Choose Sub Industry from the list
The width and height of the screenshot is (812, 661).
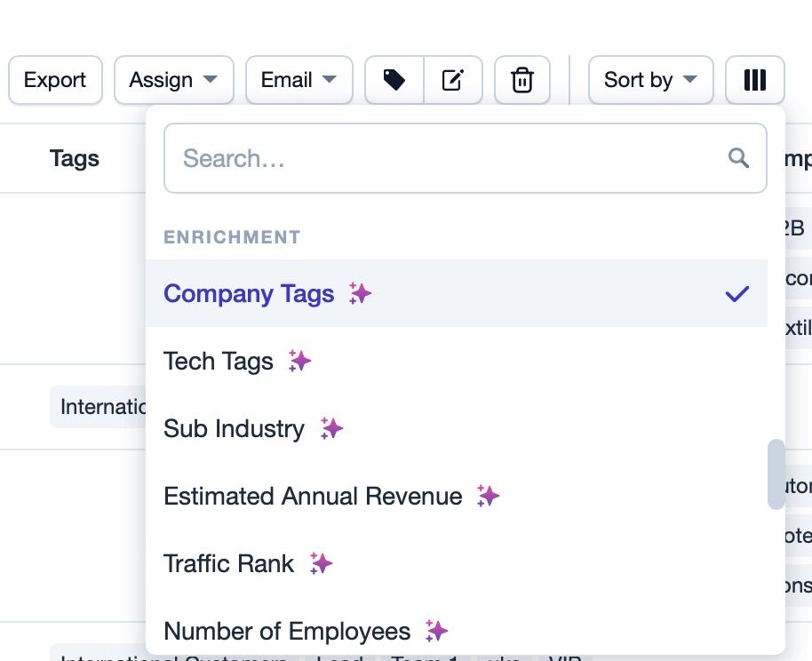click(457, 428)
